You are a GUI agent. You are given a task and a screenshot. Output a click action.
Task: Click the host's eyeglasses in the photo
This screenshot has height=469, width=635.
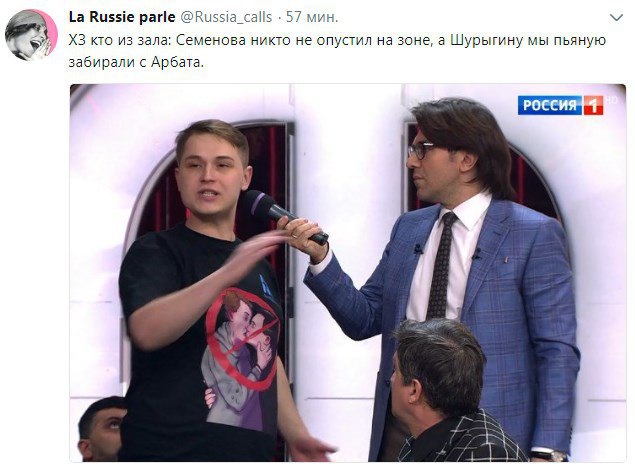pyautogui.click(x=420, y=151)
